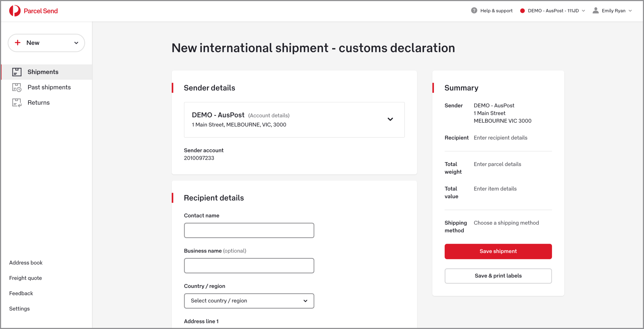Click the Shipments parcel icon in sidebar
This screenshot has height=329, width=644.
coord(17,72)
